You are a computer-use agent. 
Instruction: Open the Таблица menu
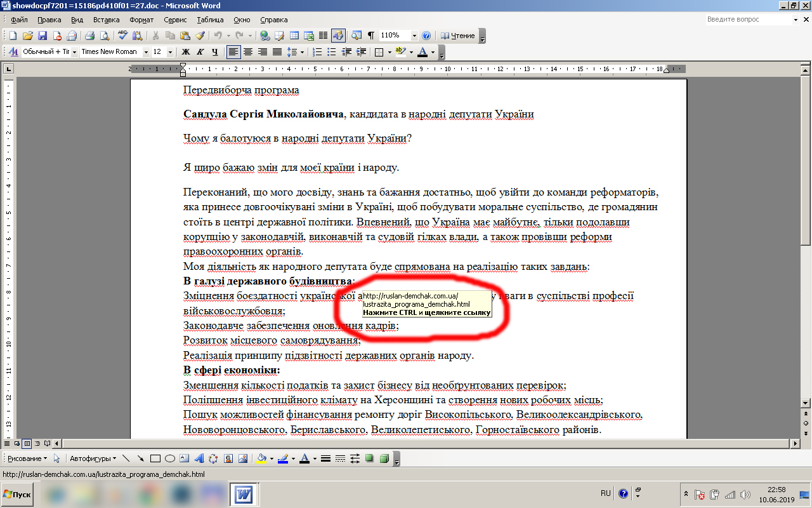pyautogui.click(x=210, y=20)
